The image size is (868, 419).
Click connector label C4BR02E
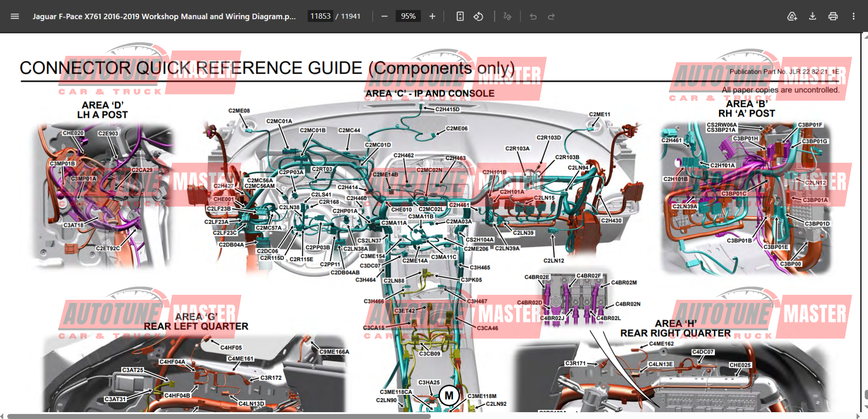[x=537, y=277]
